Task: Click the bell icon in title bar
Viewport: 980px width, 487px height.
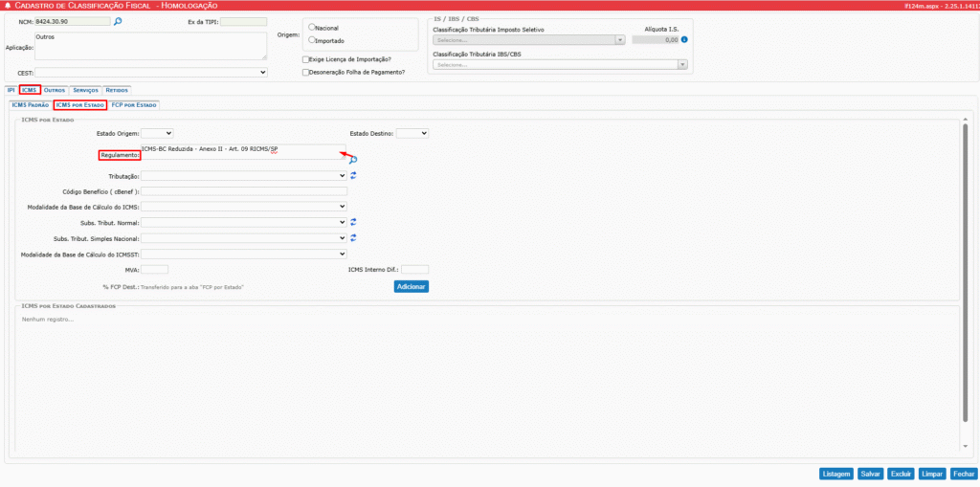Action: (9, 6)
